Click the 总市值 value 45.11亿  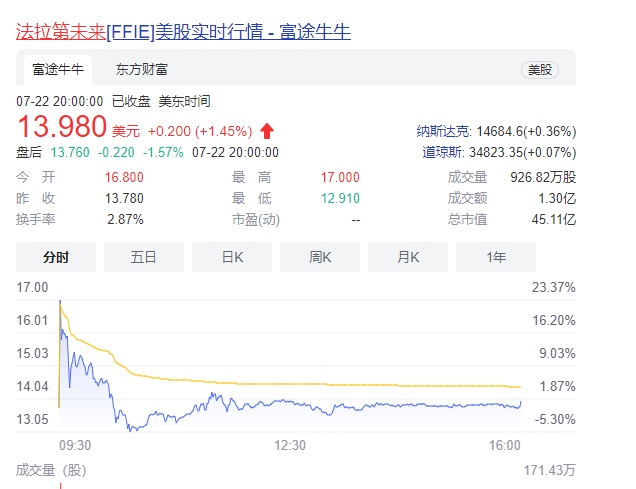pyautogui.click(x=554, y=219)
